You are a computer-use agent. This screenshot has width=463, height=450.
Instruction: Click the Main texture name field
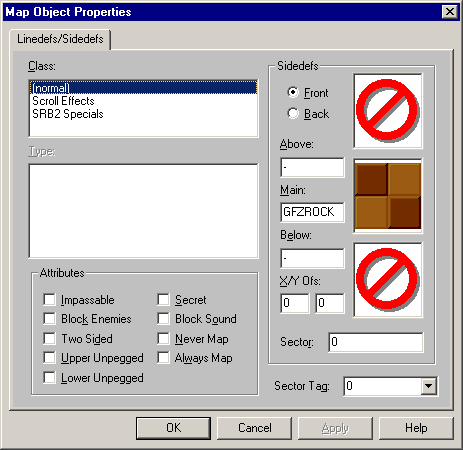[312, 212]
